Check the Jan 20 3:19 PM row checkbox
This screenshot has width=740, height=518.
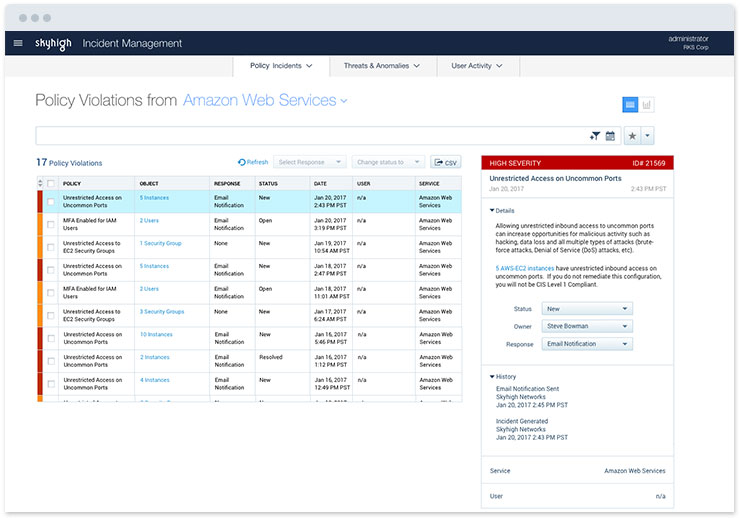tap(50, 224)
